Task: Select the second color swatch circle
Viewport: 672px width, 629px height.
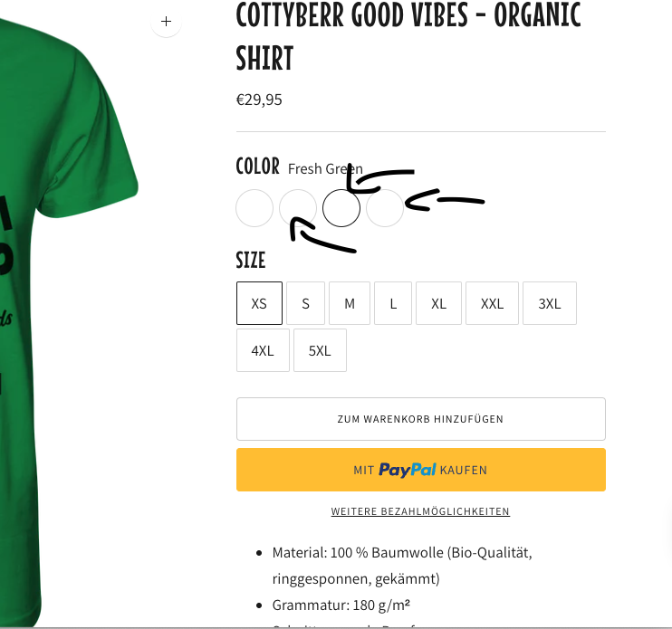Action: pos(298,208)
